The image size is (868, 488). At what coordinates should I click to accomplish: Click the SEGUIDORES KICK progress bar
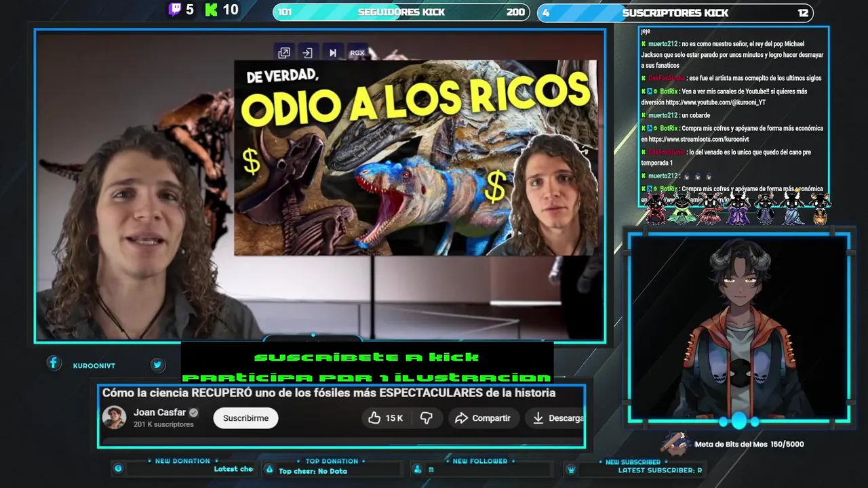point(401,12)
